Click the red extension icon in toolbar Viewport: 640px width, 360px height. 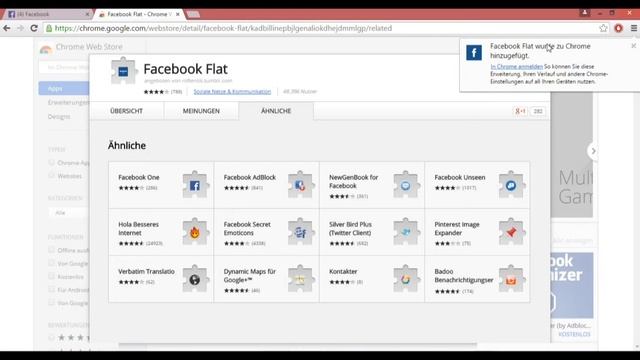618,28
